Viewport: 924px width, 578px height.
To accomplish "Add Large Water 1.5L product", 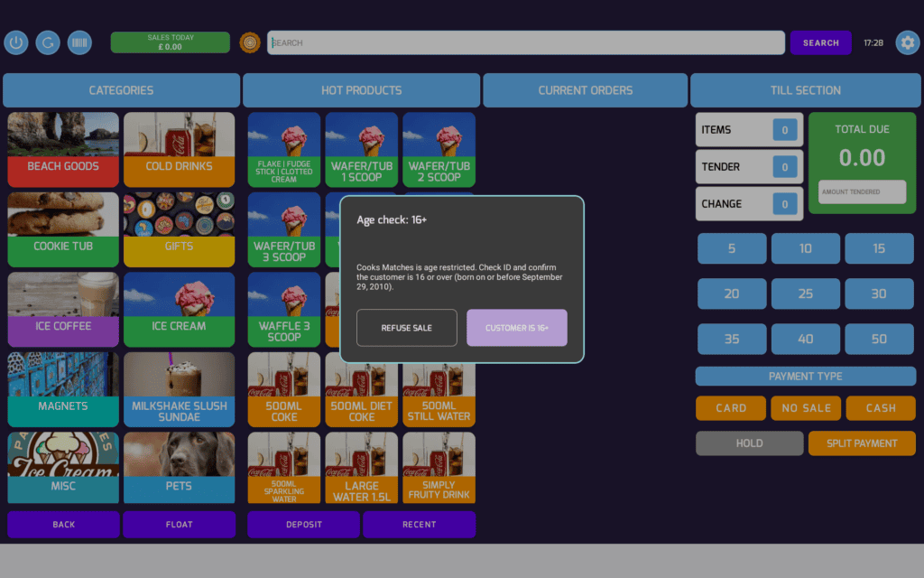I will point(361,468).
